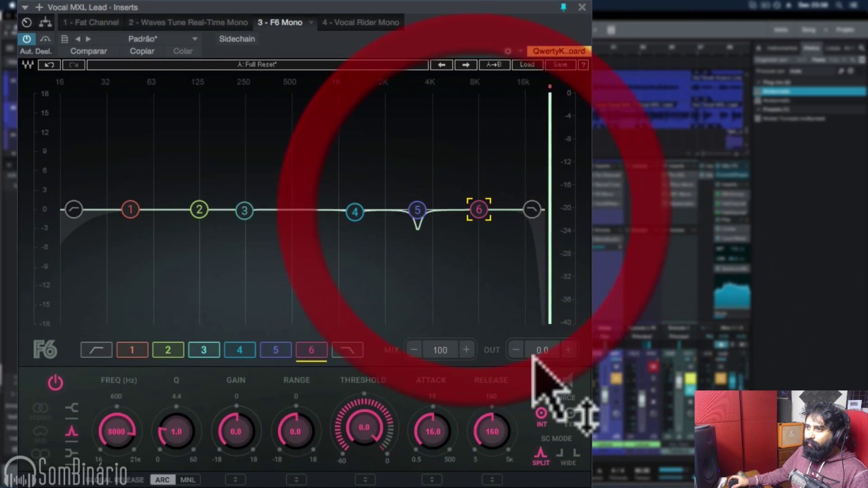Copy setup A to B

[494, 64]
